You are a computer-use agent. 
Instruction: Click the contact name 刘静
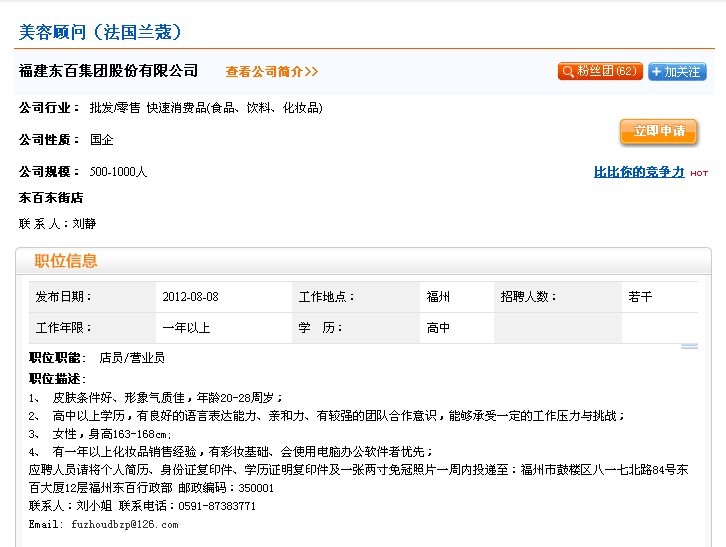click(x=85, y=224)
